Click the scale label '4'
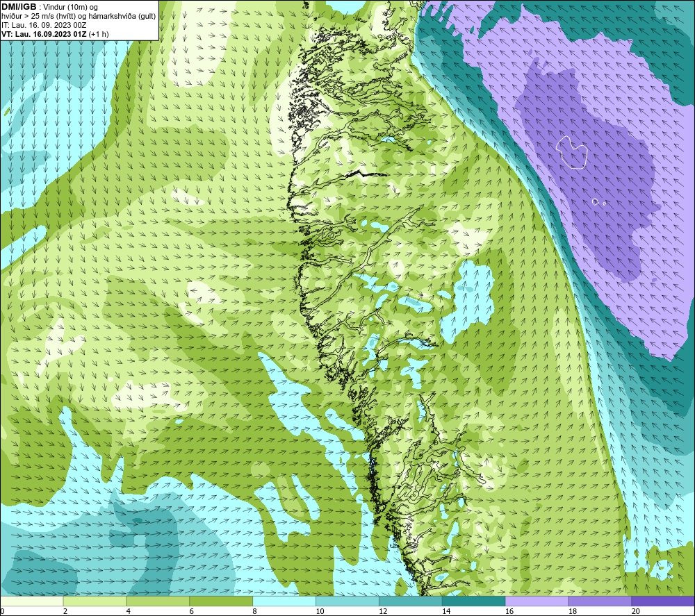The width and height of the screenshot is (695, 616). [128, 611]
